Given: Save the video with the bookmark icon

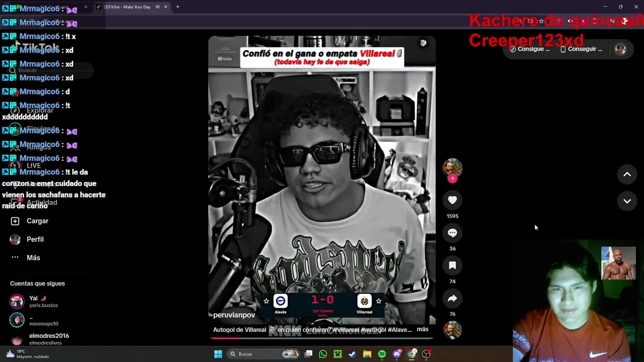Looking at the screenshot, I should point(452,265).
